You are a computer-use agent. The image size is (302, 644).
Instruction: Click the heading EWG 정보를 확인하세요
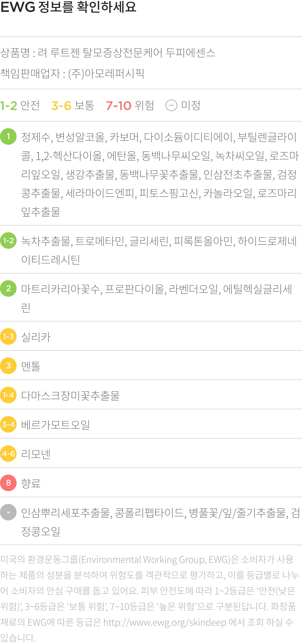68,7
